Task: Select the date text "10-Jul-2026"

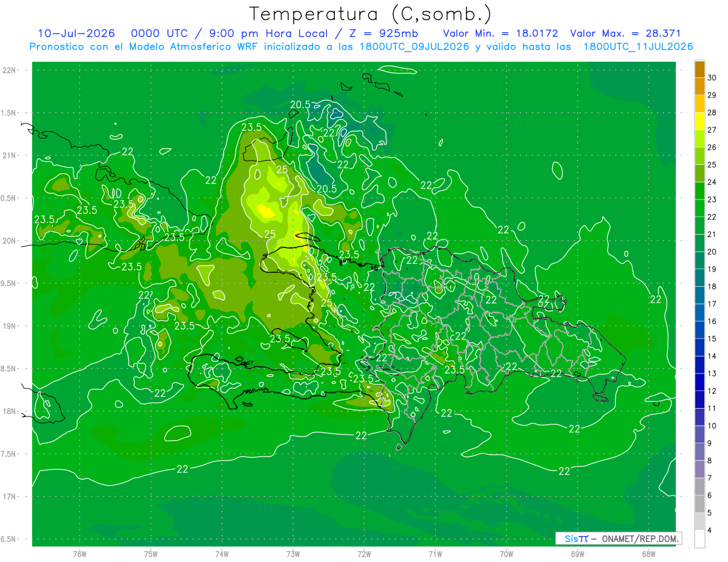Action: [76, 33]
